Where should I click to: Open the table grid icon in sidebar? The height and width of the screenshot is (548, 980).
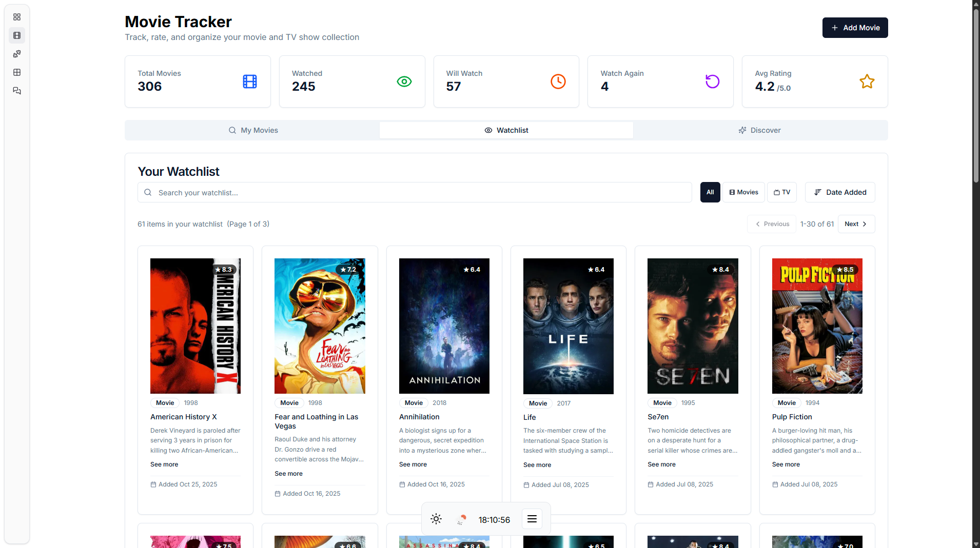[17, 72]
